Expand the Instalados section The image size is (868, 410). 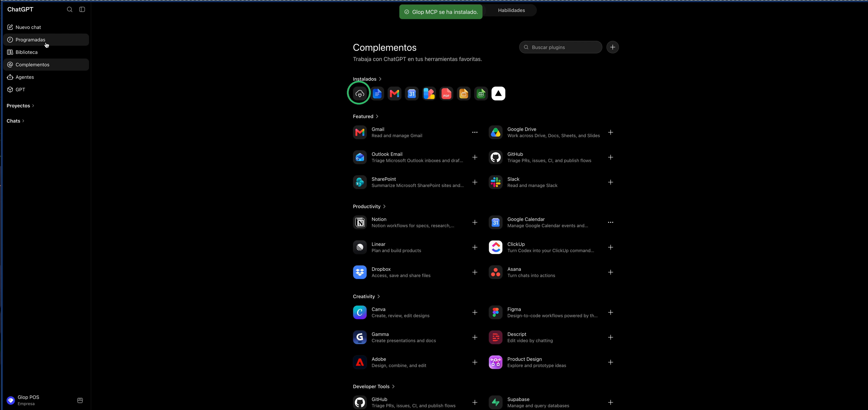(x=367, y=79)
